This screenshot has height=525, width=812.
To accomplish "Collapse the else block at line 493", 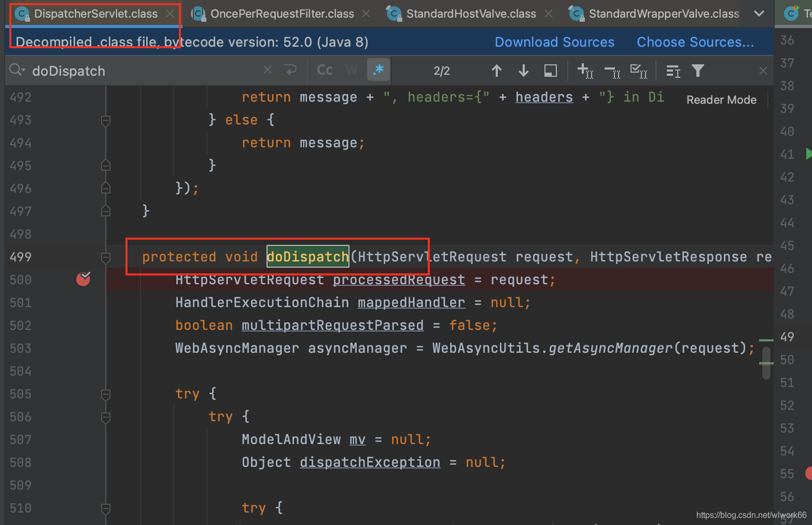I will pos(106,121).
